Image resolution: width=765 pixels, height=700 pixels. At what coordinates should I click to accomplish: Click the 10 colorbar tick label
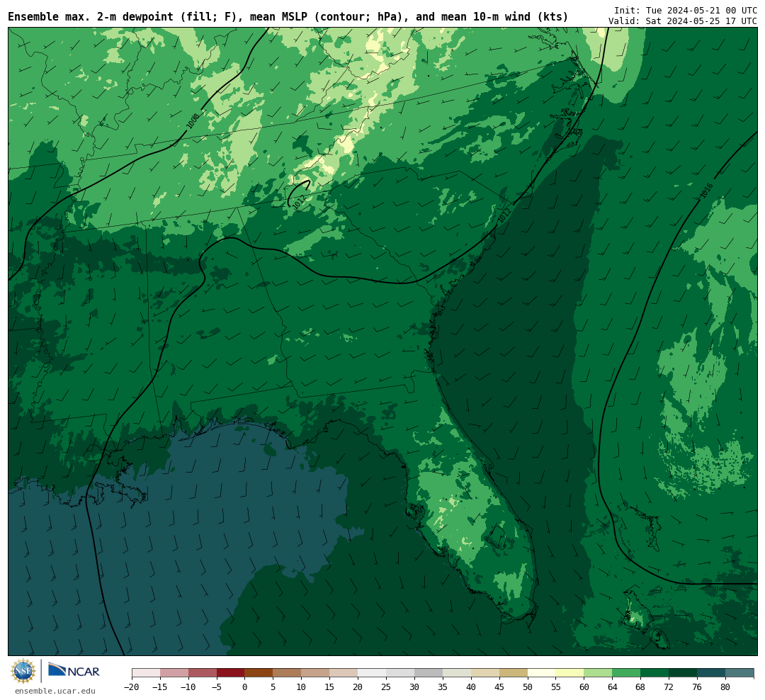[x=302, y=687]
